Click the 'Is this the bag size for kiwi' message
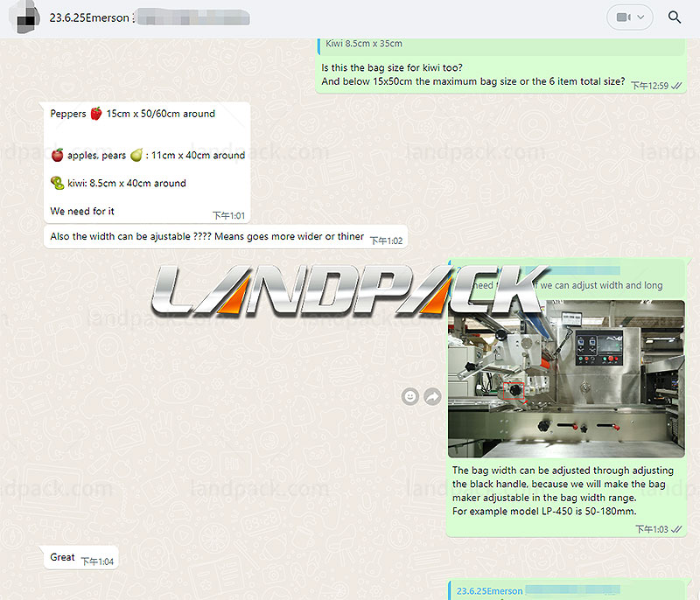 coord(472,75)
